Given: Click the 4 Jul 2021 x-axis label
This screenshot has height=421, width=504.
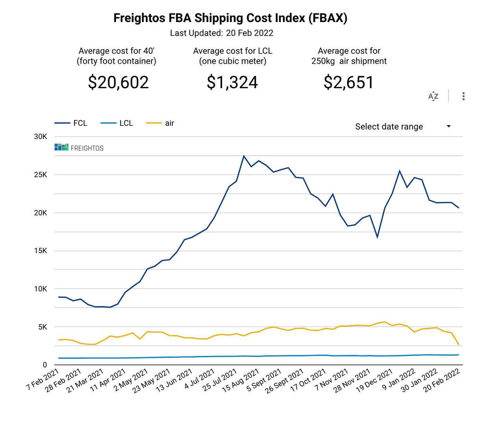Looking at the screenshot, I should coord(200,378).
